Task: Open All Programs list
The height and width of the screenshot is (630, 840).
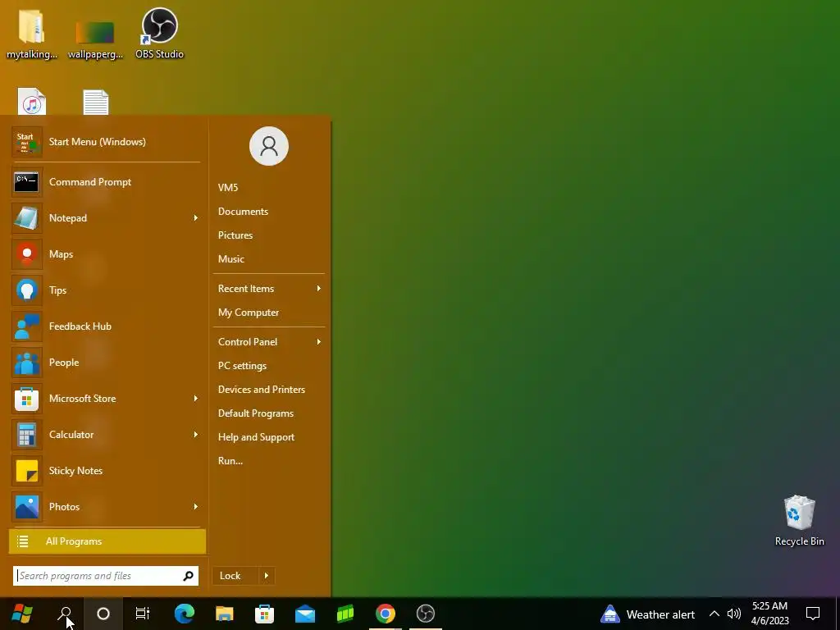Action: coord(107,541)
